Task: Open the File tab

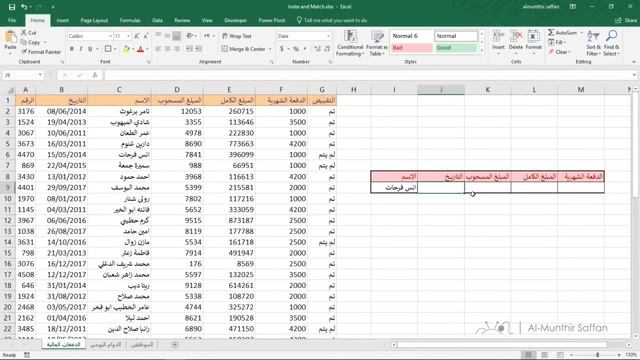Action: tap(12, 20)
